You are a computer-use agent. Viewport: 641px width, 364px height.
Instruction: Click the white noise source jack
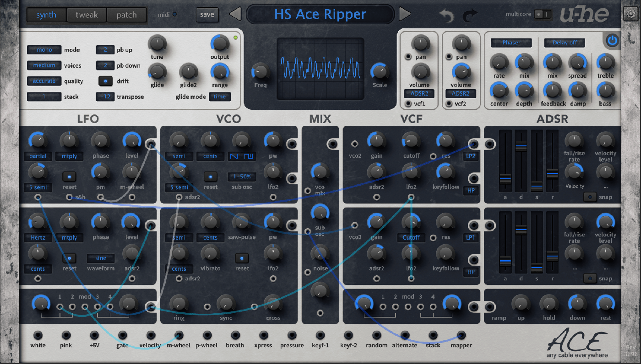(38, 335)
